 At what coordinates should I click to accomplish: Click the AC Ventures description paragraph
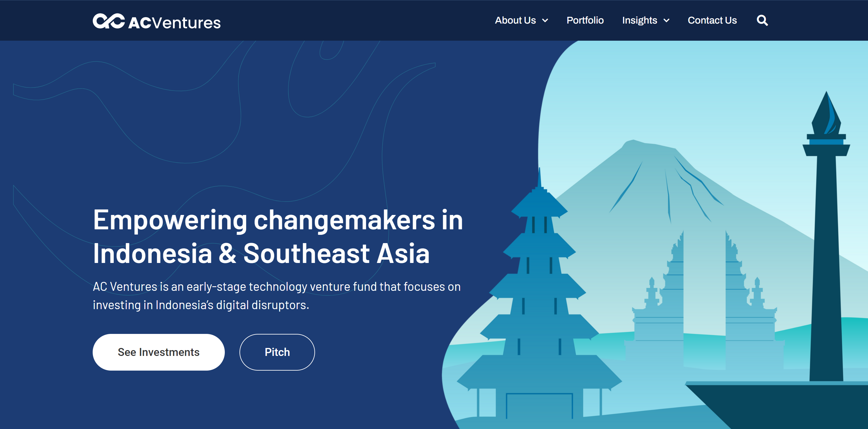tap(277, 296)
